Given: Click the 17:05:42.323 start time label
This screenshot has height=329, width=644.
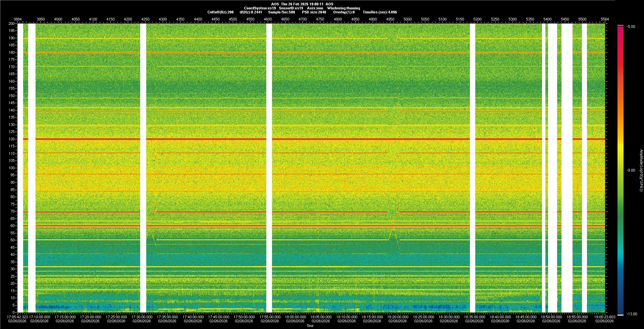Looking at the screenshot, I should point(18,317).
